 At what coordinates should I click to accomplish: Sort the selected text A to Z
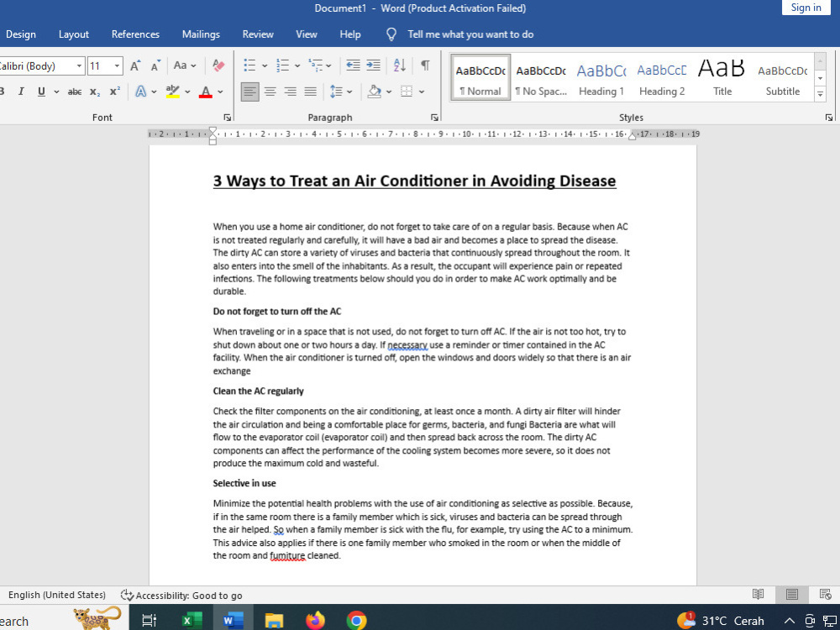pyautogui.click(x=400, y=66)
